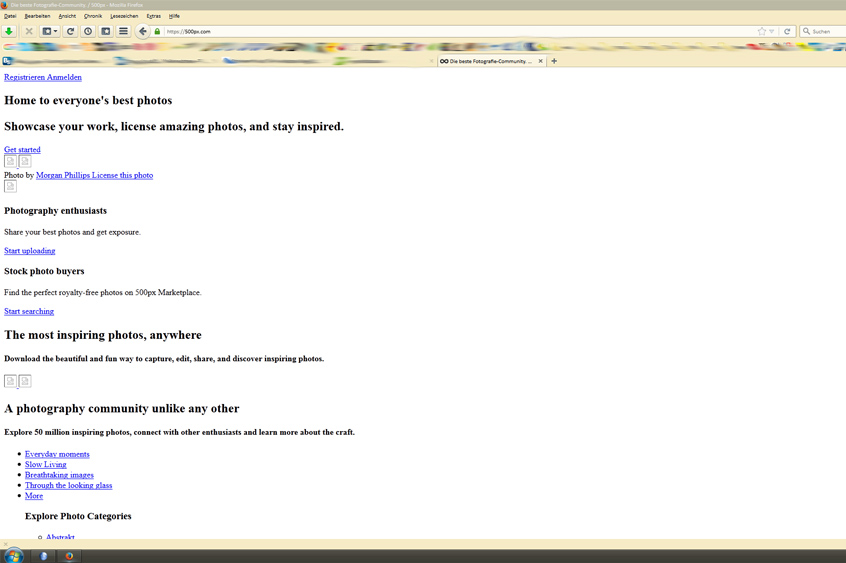This screenshot has height=563, width=846.
Task: Reload page via left toolbar reload icon
Action: (70, 31)
